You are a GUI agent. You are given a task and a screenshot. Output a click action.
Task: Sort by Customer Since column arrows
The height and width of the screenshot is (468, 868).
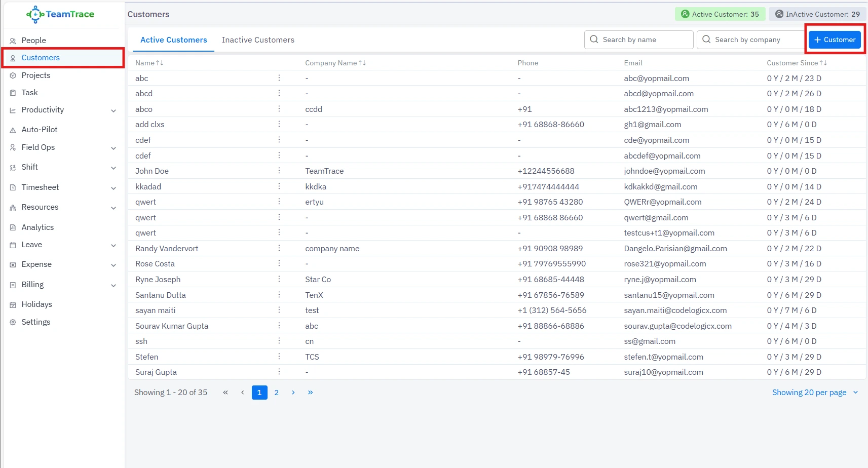(x=823, y=63)
